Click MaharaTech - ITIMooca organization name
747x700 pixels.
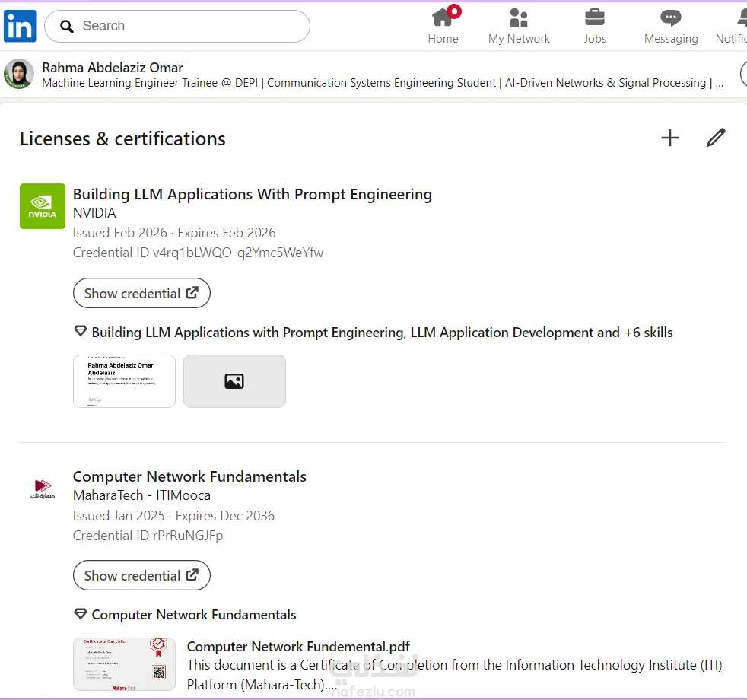141,495
